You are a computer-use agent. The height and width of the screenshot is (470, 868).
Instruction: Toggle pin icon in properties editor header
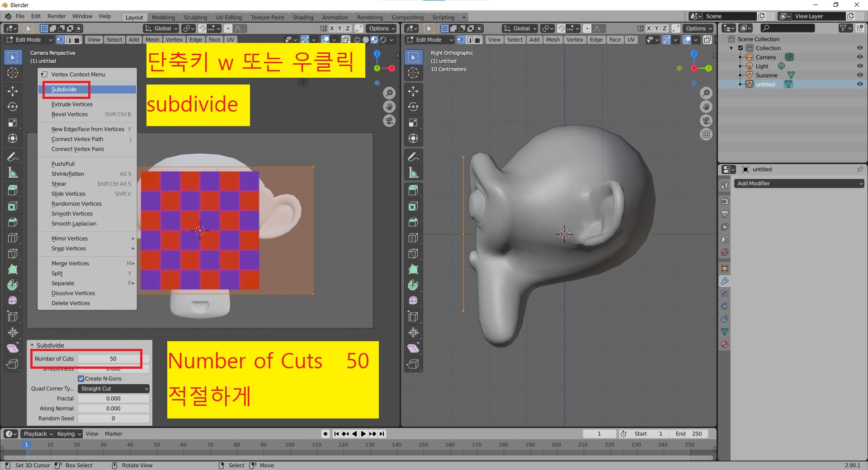[859, 169]
